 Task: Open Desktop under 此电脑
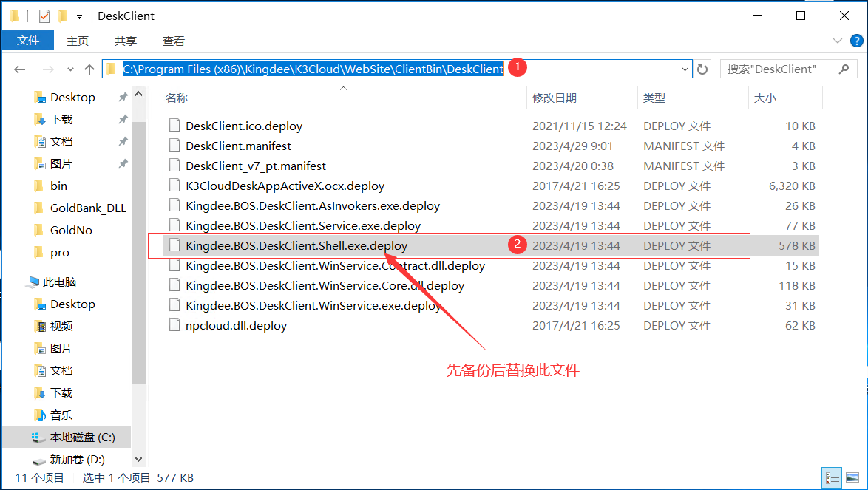pos(72,304)
